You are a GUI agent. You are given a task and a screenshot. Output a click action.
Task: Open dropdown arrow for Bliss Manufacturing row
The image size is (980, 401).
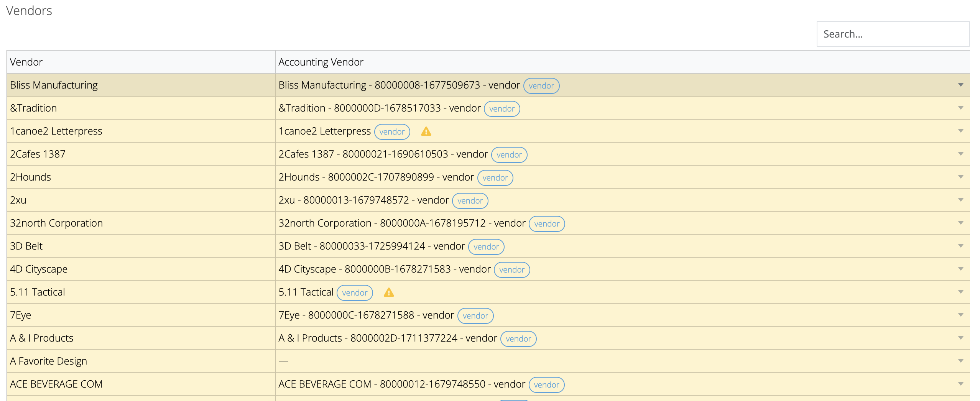[960, 85]
